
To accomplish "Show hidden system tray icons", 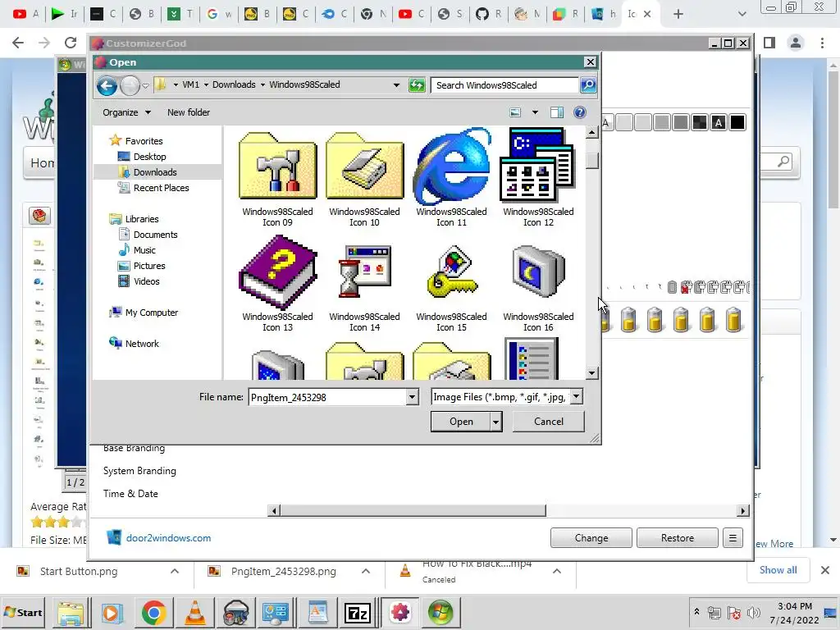I will (696, 611).
